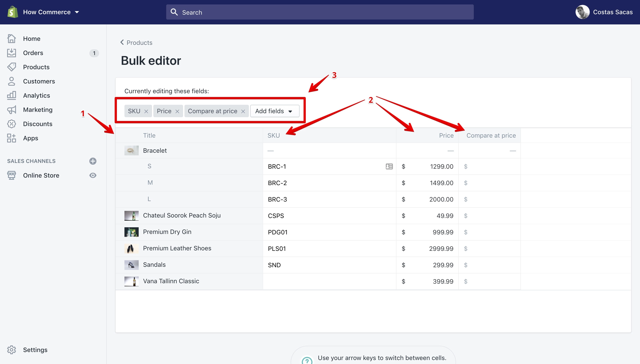Go back to Products breadcrumb link
This screenshot has height=364, width=640.
tap(139, 42)
